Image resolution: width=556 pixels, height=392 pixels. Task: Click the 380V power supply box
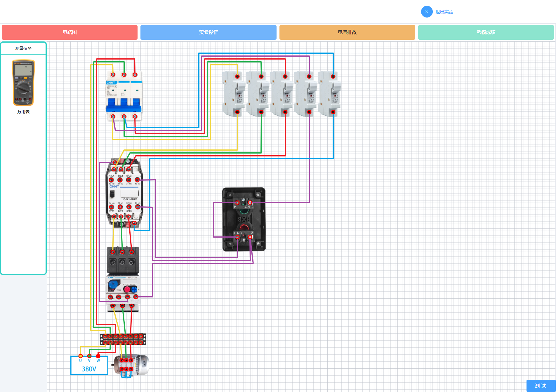89,365
